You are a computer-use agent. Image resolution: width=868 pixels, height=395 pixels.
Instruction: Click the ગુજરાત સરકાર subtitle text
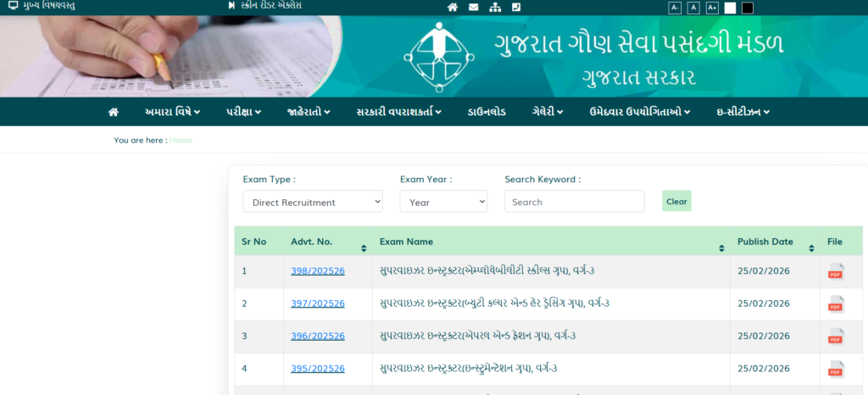pos(639,77)
